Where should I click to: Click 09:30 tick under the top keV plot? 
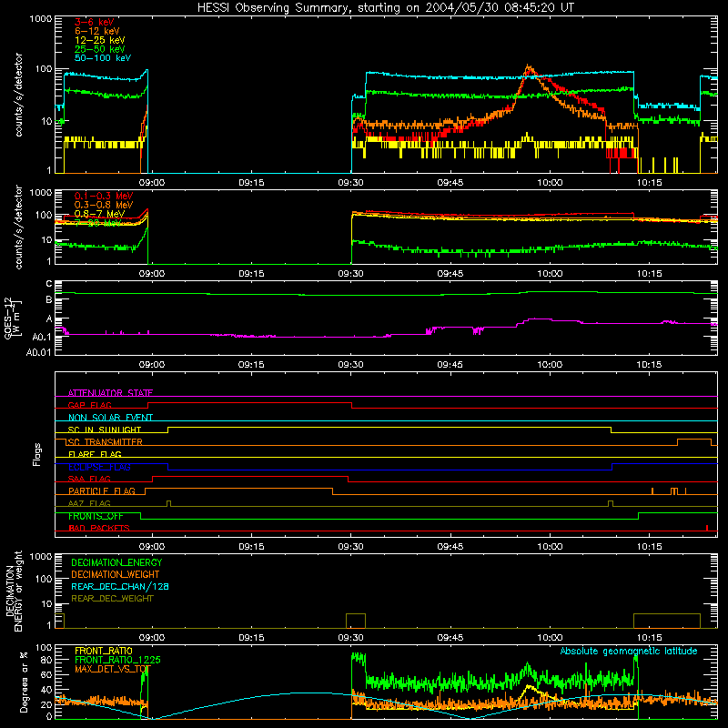click(350, 183)
